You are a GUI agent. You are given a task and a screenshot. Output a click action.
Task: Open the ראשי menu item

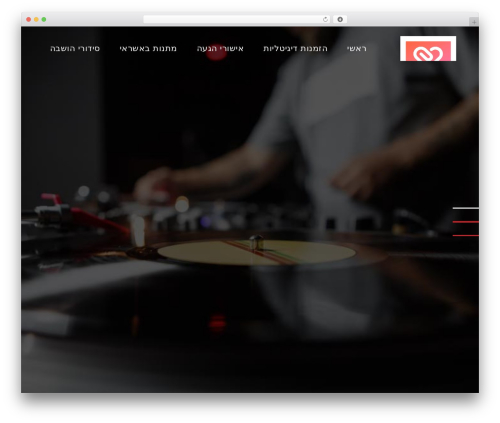click(356, 49)
